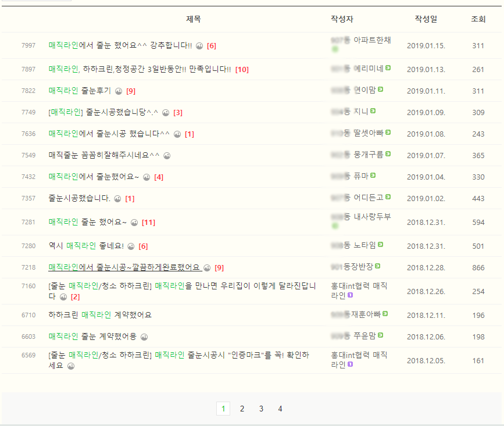The height and width of the screenshot is (426, 504).
Task: Open post "[매직라인] 줄눈시공했습니당^.^"
Action: click(x=103, y=112)
